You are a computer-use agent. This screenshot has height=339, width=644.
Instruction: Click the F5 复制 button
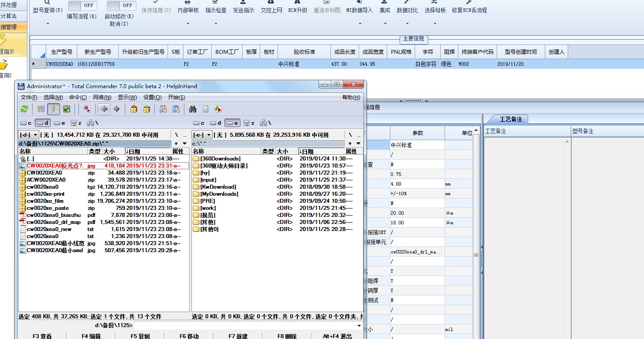[140, 336]
